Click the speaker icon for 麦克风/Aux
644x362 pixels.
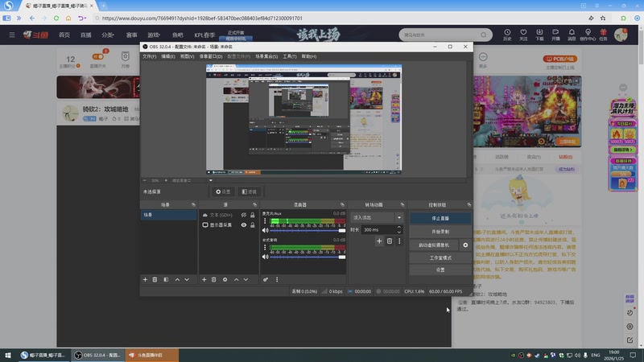point(265,230)
